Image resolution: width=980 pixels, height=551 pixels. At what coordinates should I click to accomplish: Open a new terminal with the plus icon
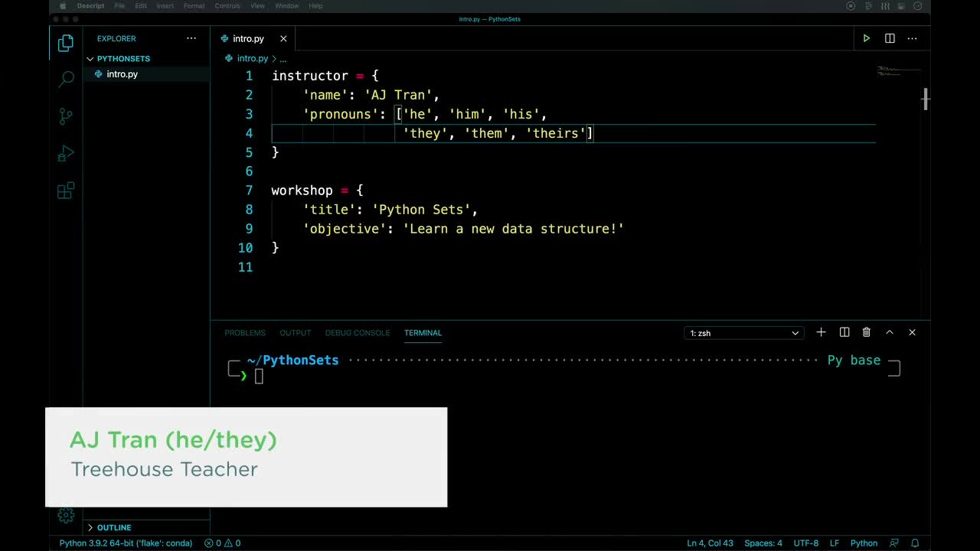coord(821,332)
